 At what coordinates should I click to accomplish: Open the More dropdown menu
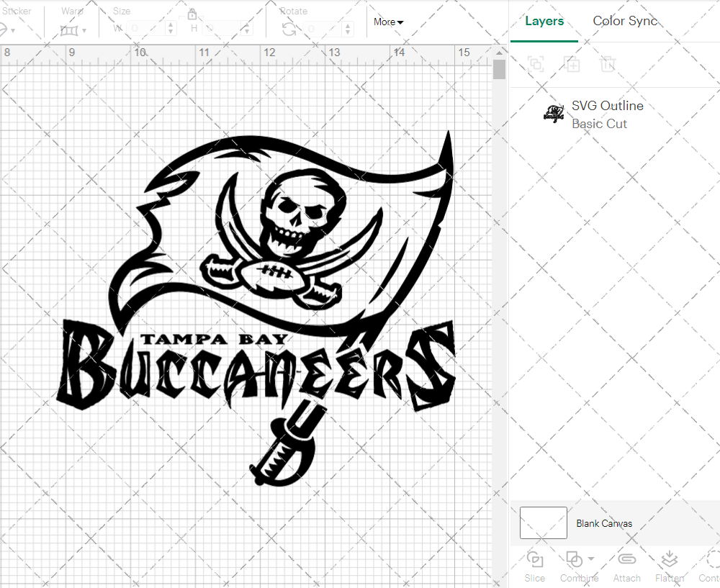coord(388,22)
